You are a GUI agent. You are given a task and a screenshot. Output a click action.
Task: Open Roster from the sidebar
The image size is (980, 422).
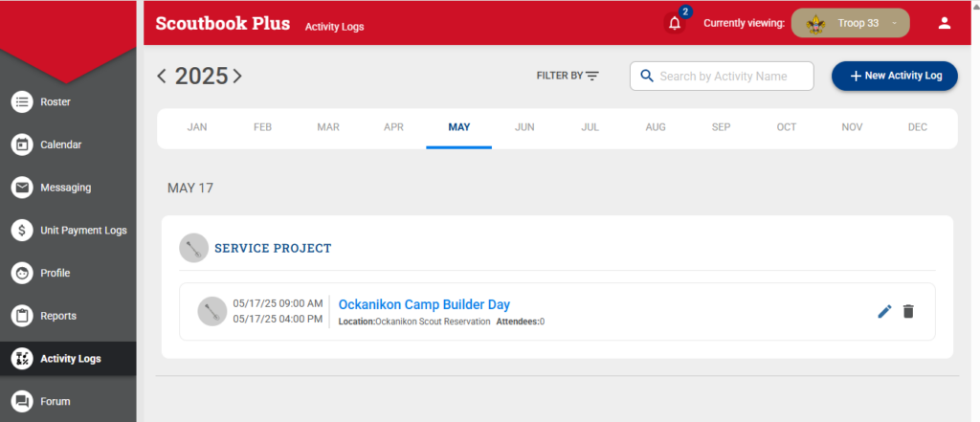[x=55, y=101]
